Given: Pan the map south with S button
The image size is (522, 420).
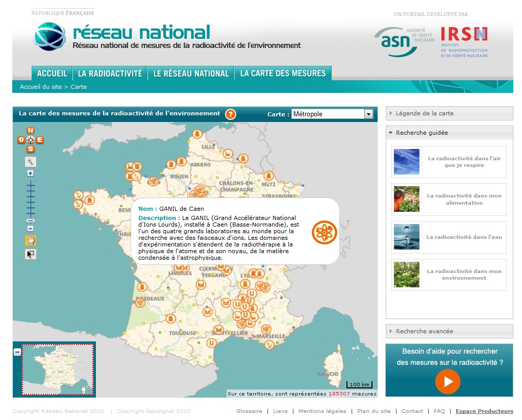Looking at the screenshot, I should click(x=30, y=149).
